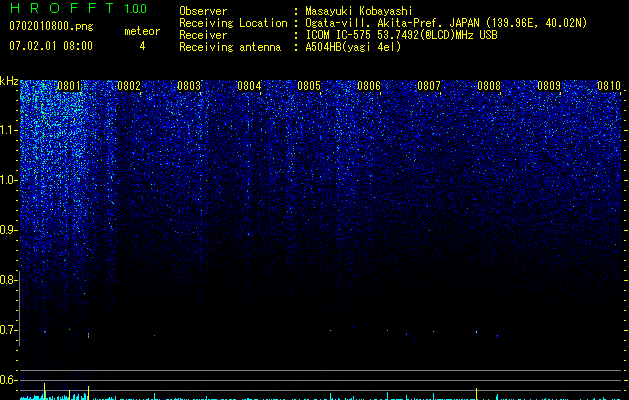Click time marker 0809
Viewport: 629px width, 400px height.
coord(549,85)
